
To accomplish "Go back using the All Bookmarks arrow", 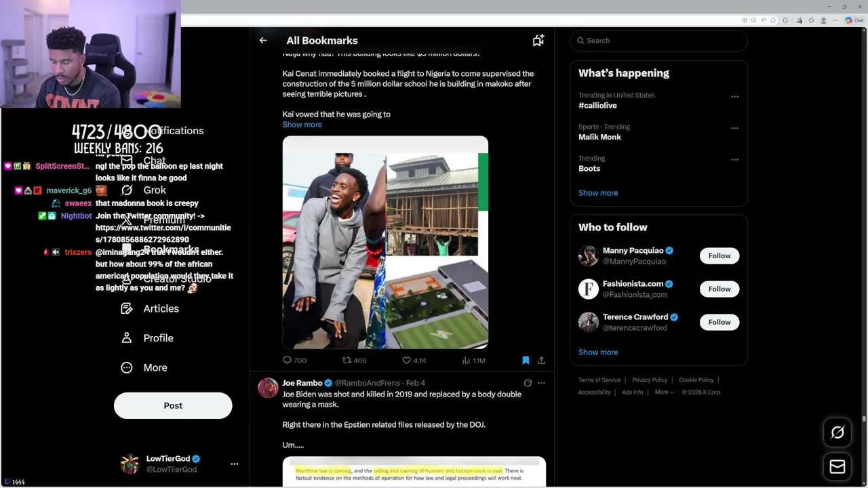I will coord(263,41).
